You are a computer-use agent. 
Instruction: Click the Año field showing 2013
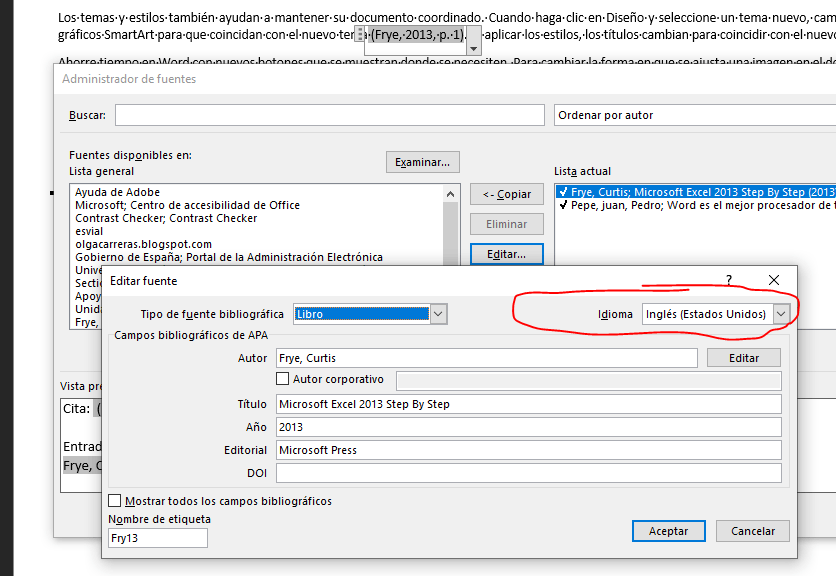[528, 427]
